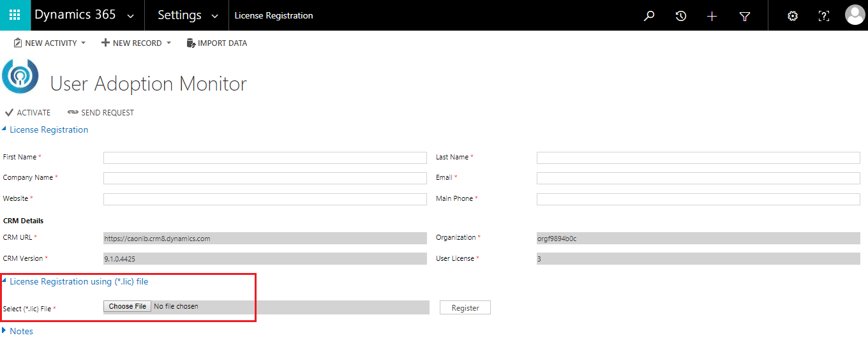The image size is (868, 361).
Task: Click the Dynamics 365 menu label
Action: coord(75,15)
